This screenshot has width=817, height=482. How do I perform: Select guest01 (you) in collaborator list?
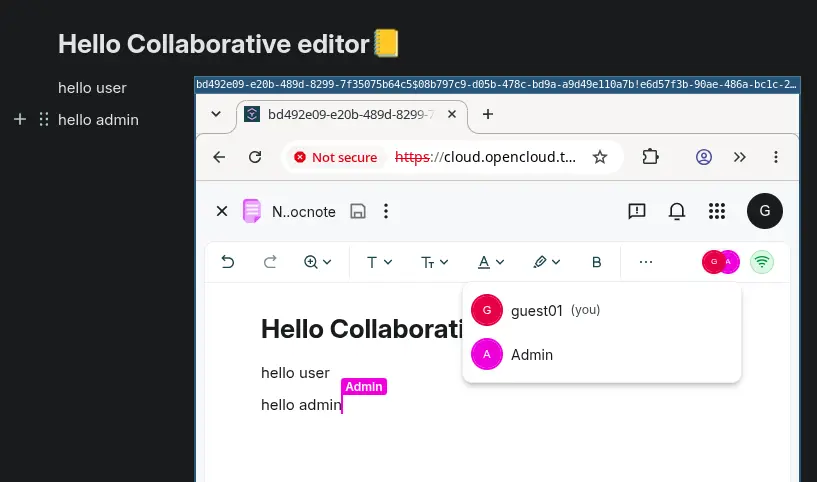pyautogui.click(x=602, y=310)
